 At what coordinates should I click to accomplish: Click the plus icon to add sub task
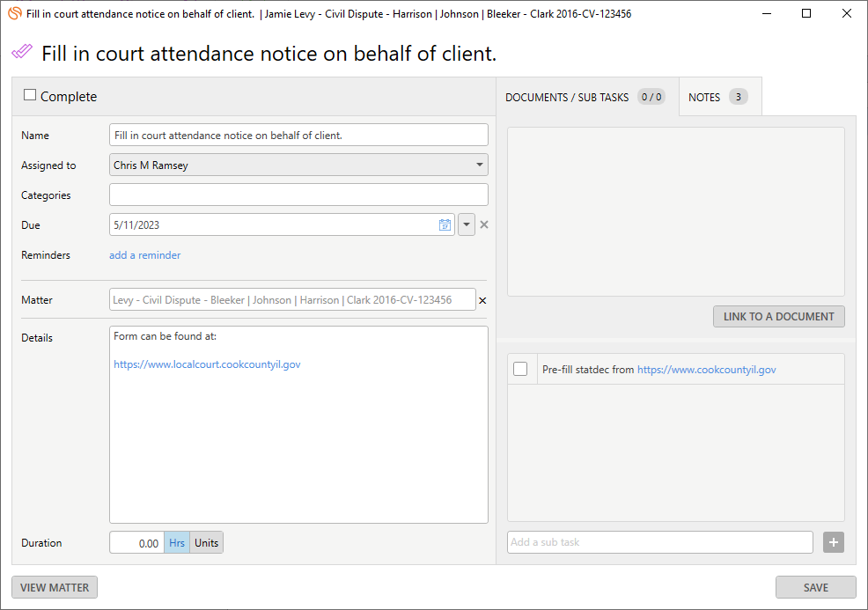coord(833,542)
